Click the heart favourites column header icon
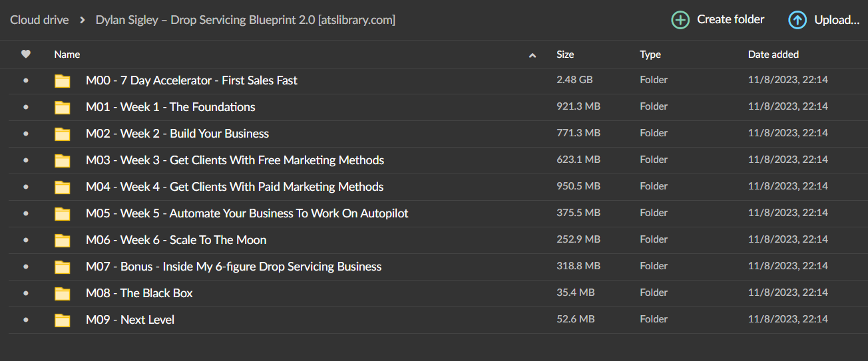 26,55
